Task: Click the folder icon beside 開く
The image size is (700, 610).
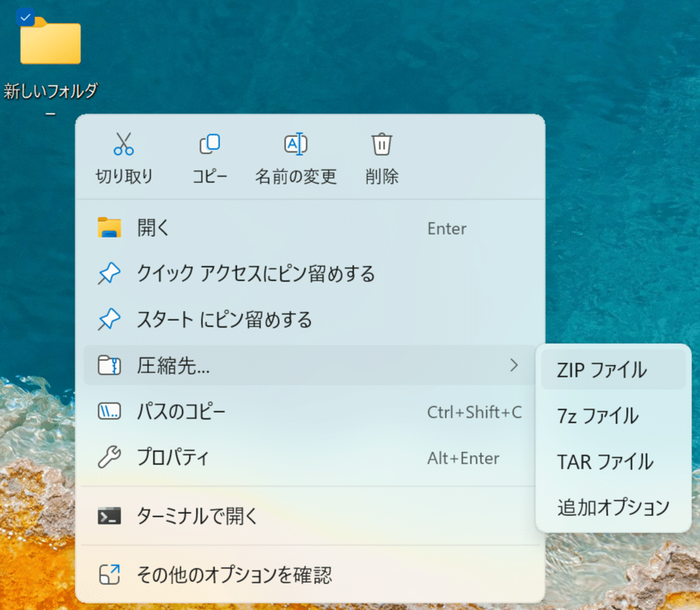Action: (x=109, y=227)
